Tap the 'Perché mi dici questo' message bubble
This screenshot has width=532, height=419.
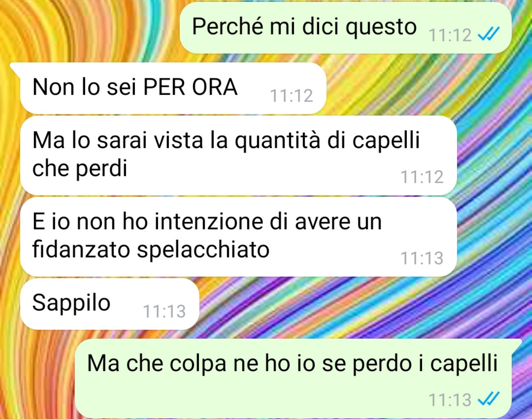[345, 28]
